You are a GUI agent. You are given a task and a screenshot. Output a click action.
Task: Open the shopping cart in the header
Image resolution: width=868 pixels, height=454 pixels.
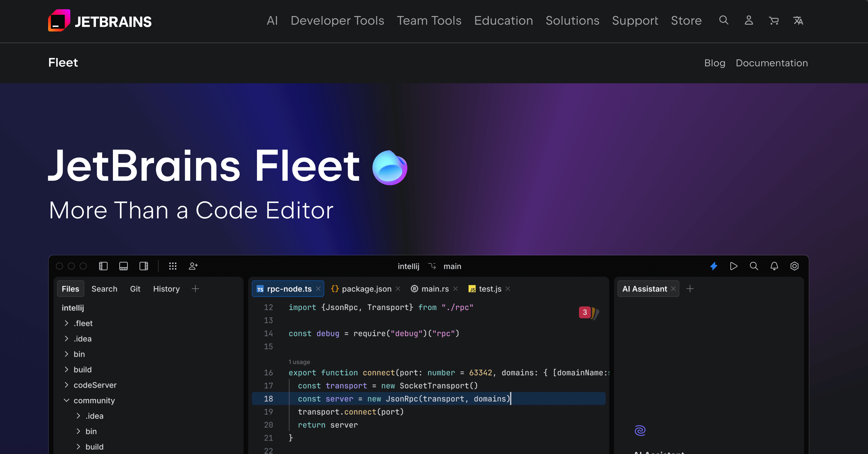(x=774, y=21)
